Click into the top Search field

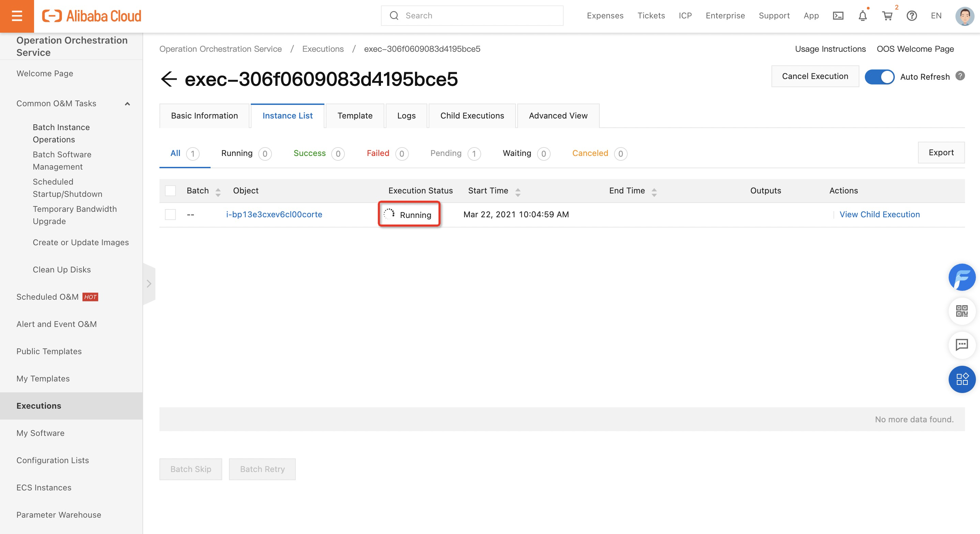click(472, 16)
